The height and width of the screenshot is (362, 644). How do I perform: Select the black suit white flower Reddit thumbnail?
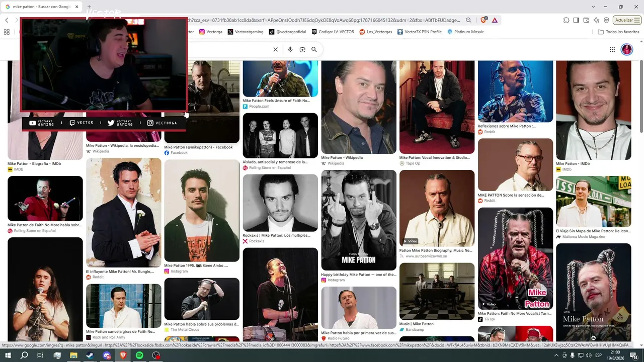pyautogui.click(x=124, y=213)
